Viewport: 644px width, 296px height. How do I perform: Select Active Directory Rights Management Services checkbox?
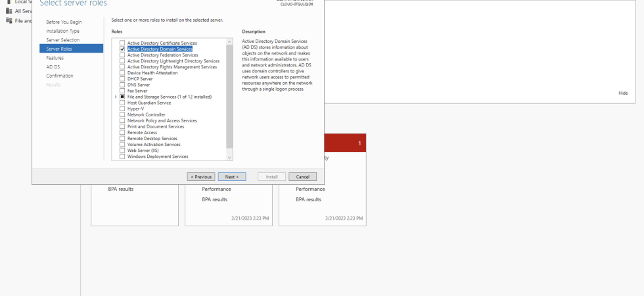[122, 66]
